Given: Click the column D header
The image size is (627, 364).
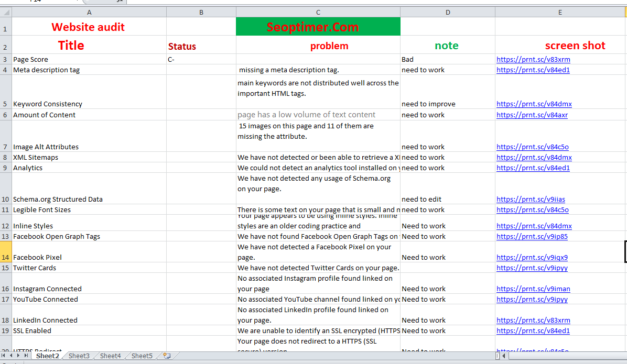Looking at the screenshot, I should 448,12.
